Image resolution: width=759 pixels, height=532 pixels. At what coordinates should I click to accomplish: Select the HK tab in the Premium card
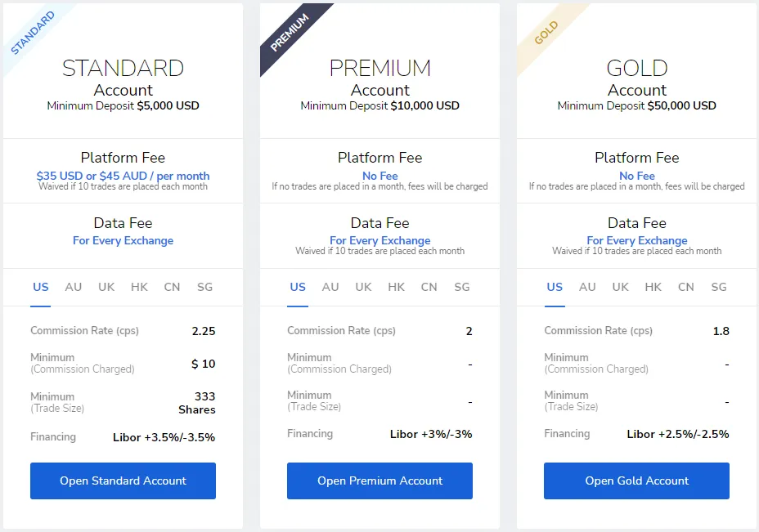(396, 287)
